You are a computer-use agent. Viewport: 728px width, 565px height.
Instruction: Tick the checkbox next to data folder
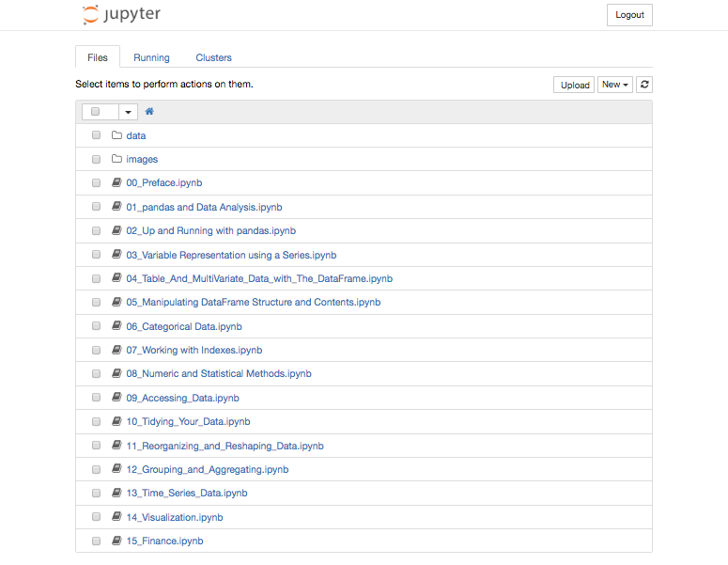[x=96, y=135]
